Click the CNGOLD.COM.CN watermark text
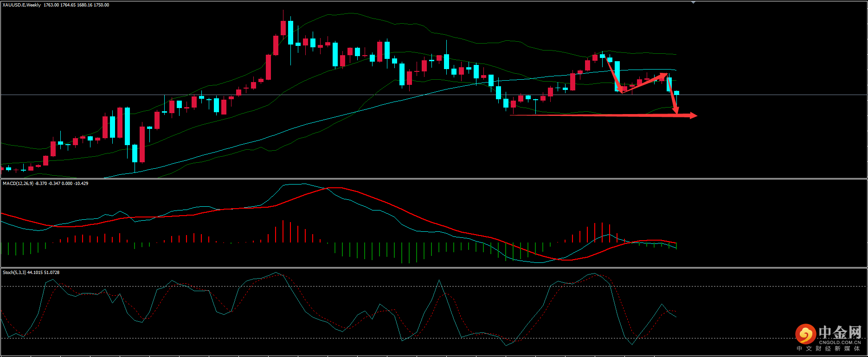 tap(840, 343)
